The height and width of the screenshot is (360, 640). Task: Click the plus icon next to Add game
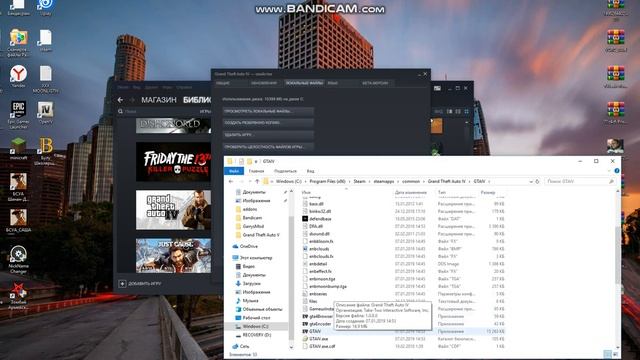click(122, 283)
